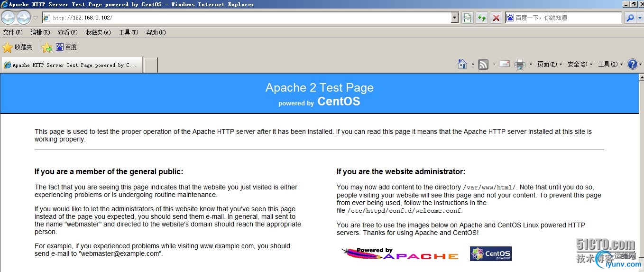Click heading 'If you are a member of the general public:'
644x272 pixels.
[109, 171]
